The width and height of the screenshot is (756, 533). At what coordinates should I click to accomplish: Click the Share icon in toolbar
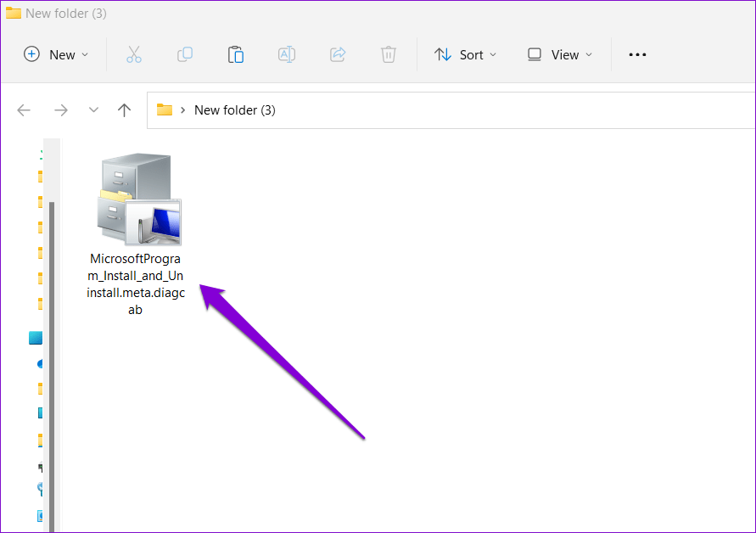tap(338, 54)
